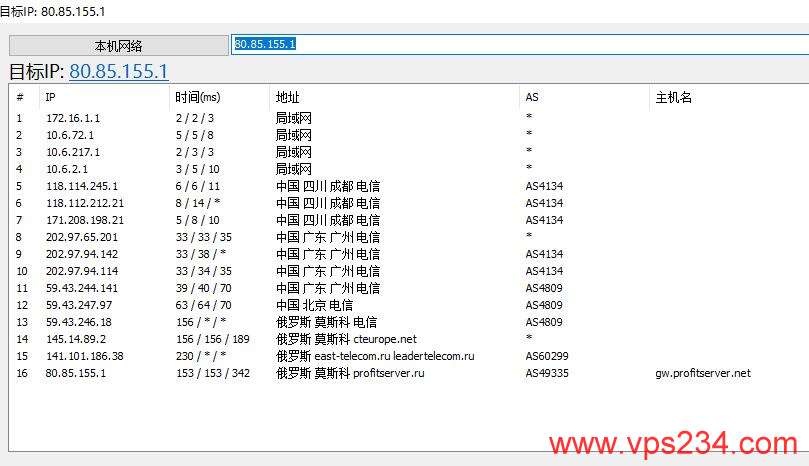
Task: Sort by the IP column header
Action: pyautogui.click(x=104, y=97)
